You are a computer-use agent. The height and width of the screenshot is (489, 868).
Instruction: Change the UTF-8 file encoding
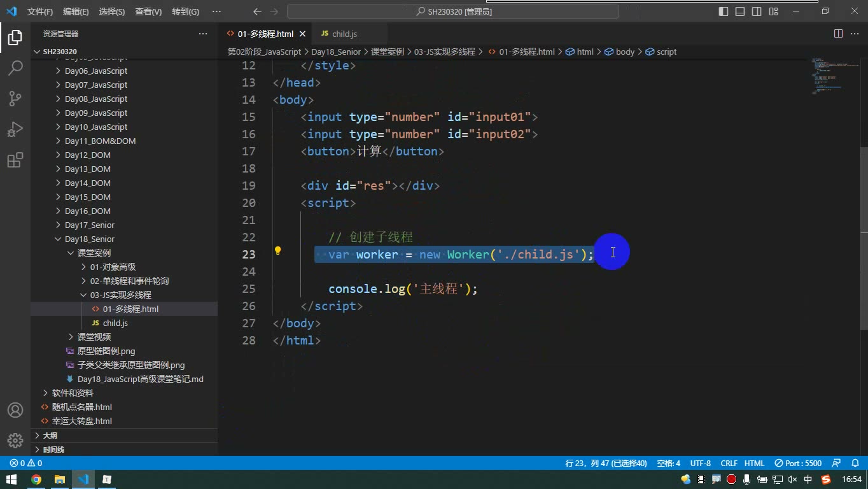[701, 464]
